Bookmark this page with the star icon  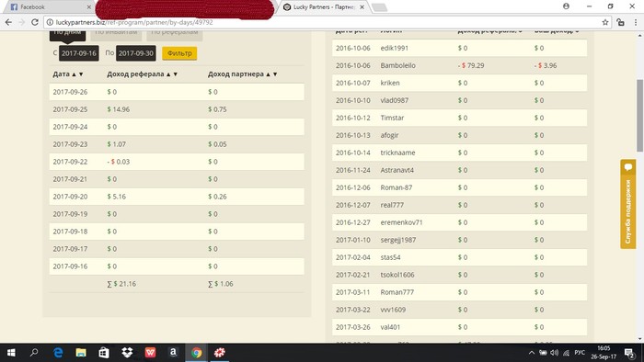(605, 23)
